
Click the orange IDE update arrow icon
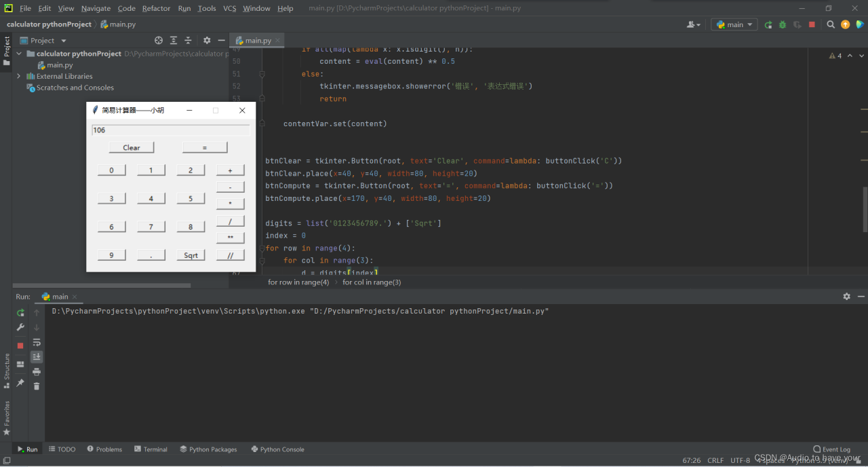tap(845, 24)
